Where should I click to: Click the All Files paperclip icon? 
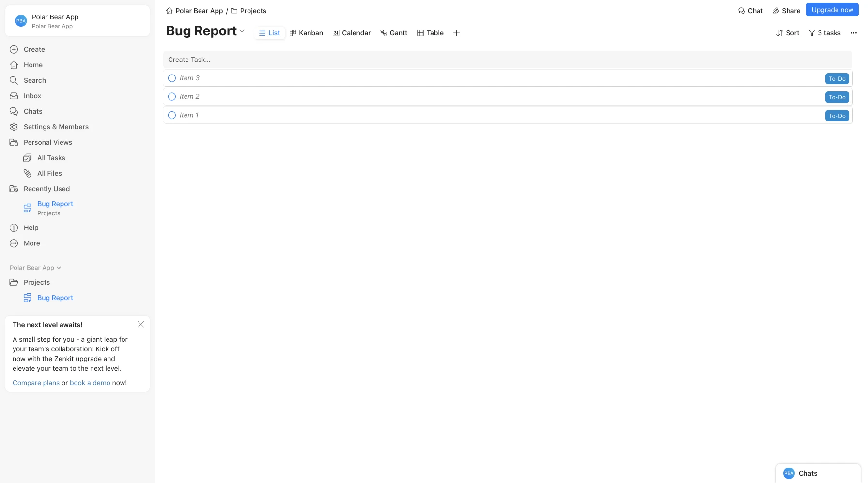[28, 173]
